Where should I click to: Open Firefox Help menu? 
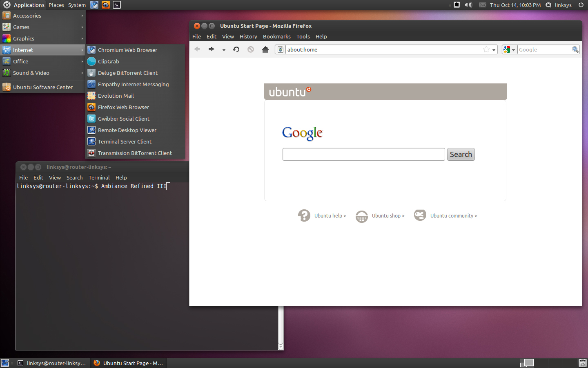(x=321, y=36)
